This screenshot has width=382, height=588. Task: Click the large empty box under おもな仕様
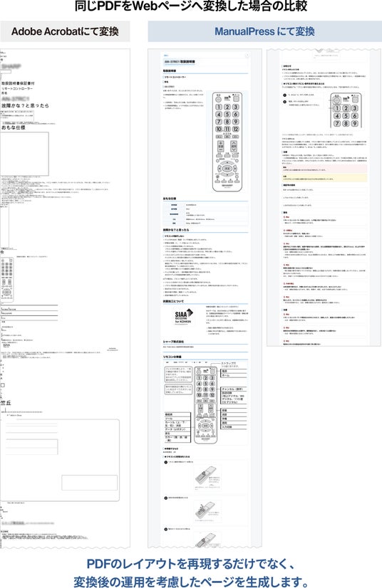pyautogui.click(x=24, y=154)
